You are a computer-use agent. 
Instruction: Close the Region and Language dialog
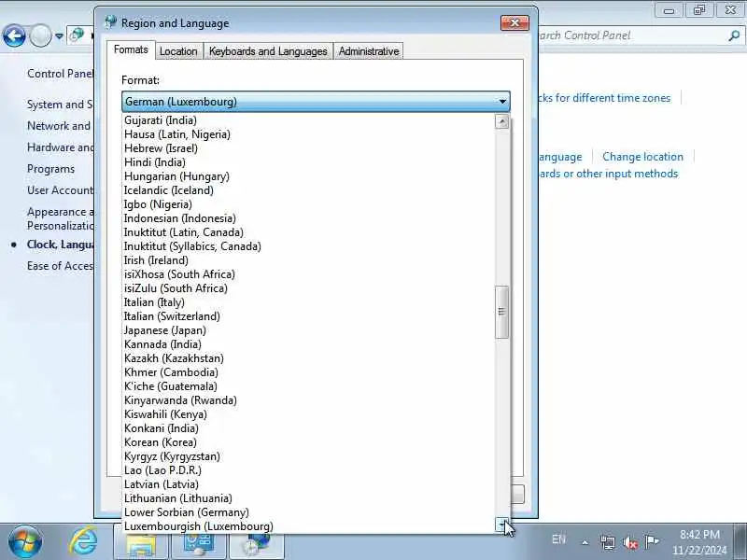click(x=515, y=22)
